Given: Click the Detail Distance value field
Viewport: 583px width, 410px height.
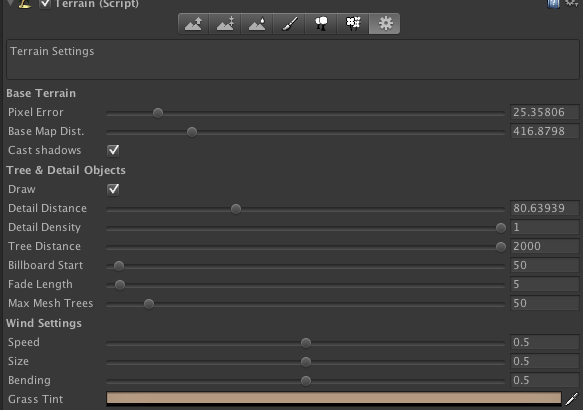Looking at the screenshot, I should point(545,208).
